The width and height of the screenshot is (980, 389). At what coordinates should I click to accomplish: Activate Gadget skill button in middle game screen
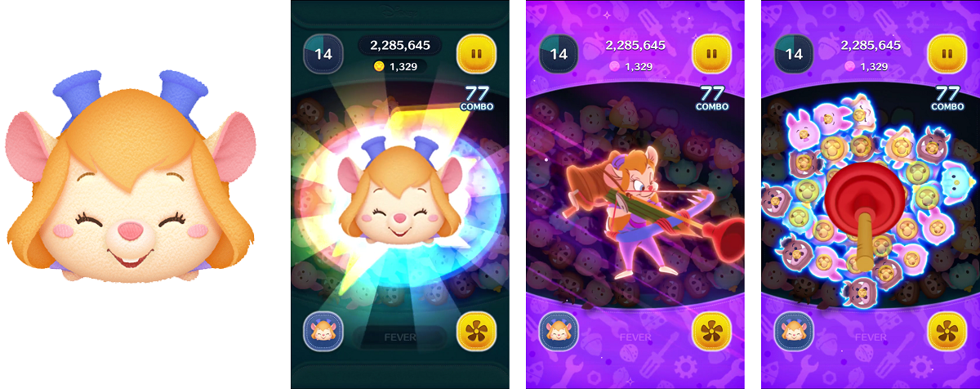point(558,333)
